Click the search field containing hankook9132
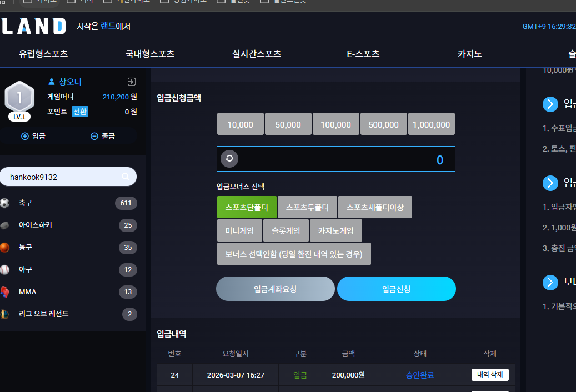 57,177
